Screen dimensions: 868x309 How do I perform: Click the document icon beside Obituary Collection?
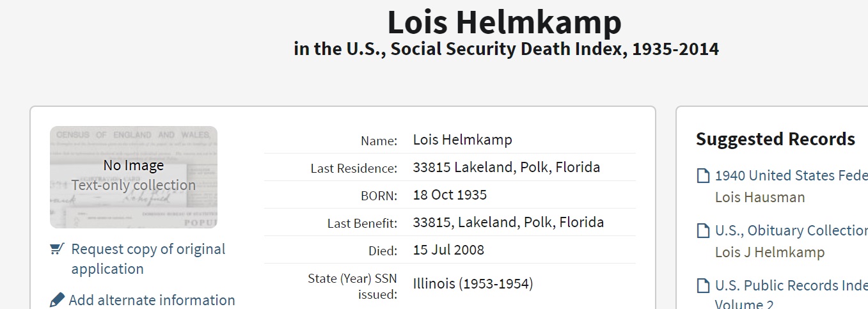point(703,231)
